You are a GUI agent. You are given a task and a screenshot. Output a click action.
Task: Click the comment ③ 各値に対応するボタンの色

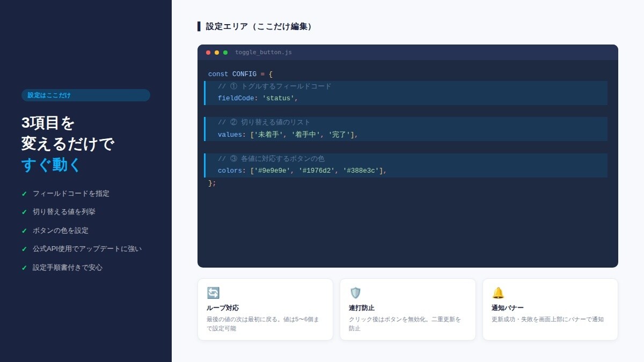pyautogui.click(x=271, y=159)
